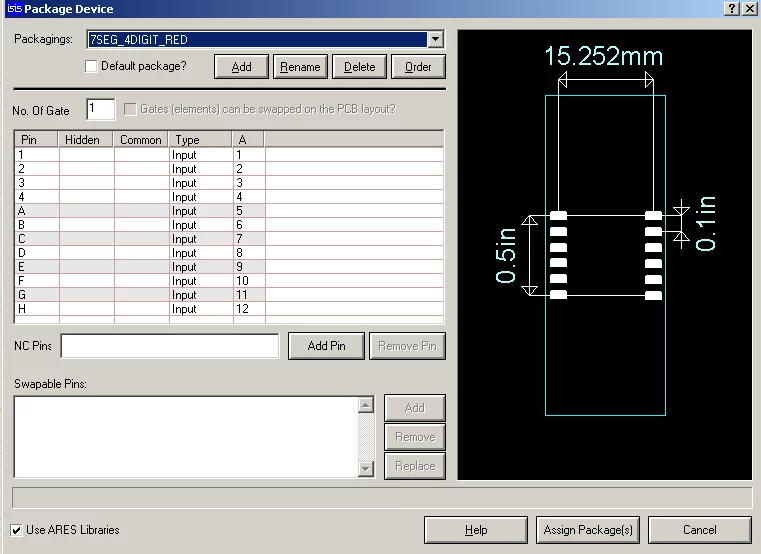Click the Rename packaging button

[x=300, y=67]
